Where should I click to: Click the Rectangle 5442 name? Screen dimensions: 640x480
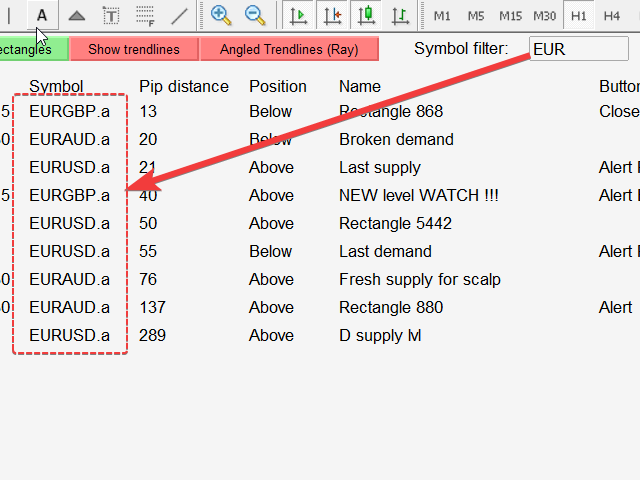395,223
